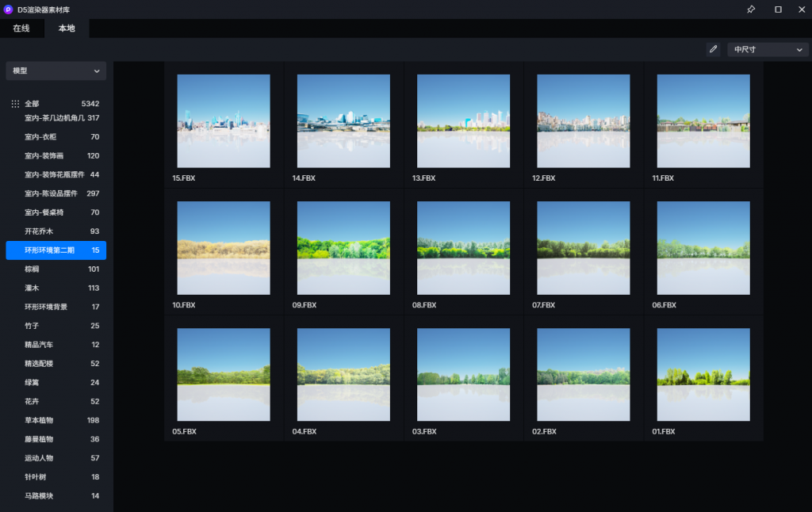This screenshot has height=512, width=812.
Task: Select the 01.FBX thumbnail
Action: pyautogui.click(x=703, y=374)
